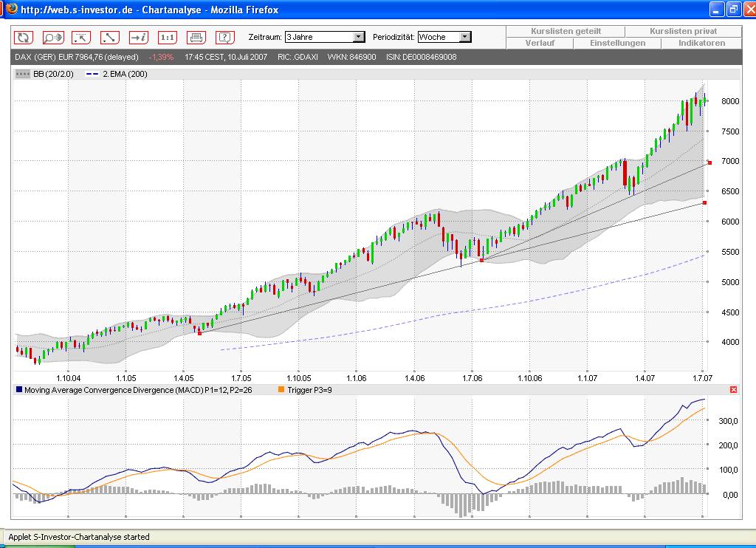Select the crosshair pointer tool

pos(81,37)
